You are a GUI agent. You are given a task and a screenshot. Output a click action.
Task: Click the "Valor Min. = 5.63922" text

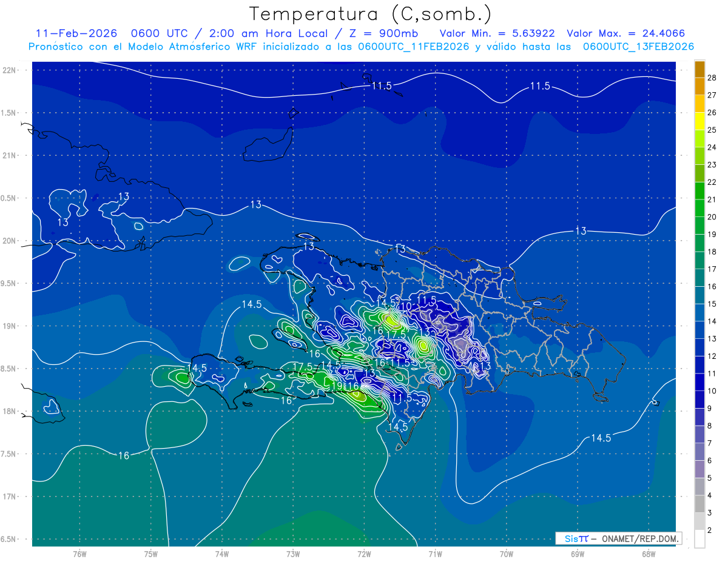(x=497, y=33)
